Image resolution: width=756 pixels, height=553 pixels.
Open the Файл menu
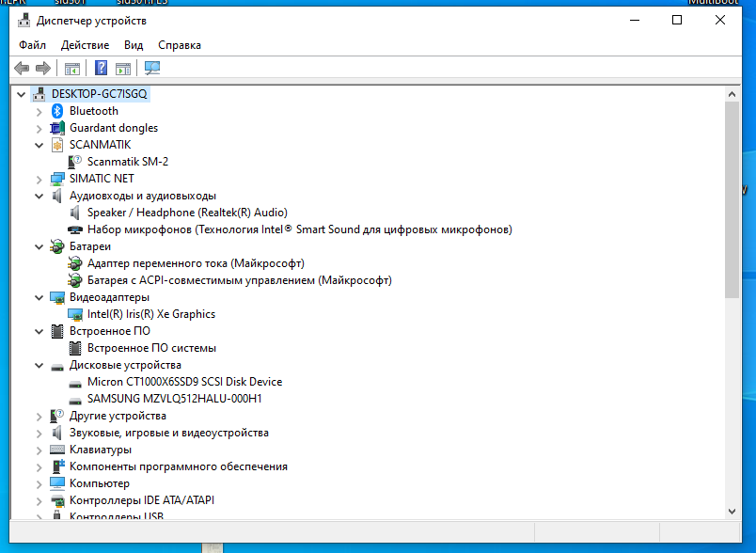tap(32, 45)
